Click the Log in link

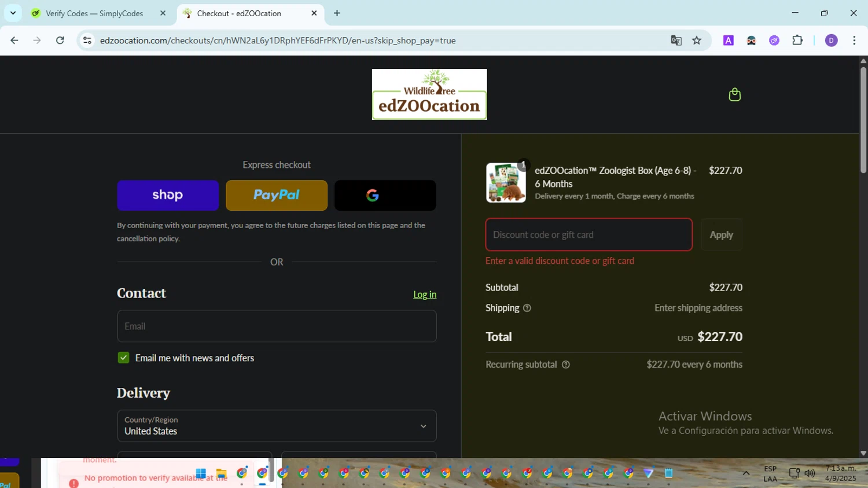click(x=425, y=295)
